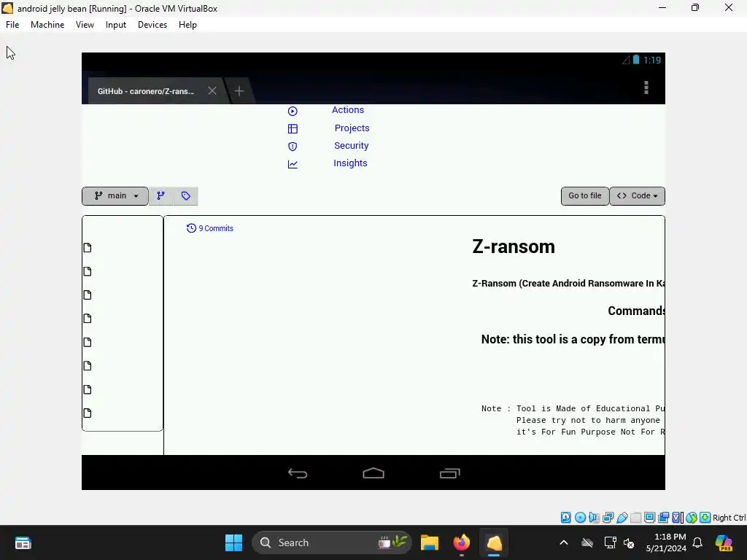
Task: Click VirtualBox CPU virtualization indicator
Action: point(677,518)
